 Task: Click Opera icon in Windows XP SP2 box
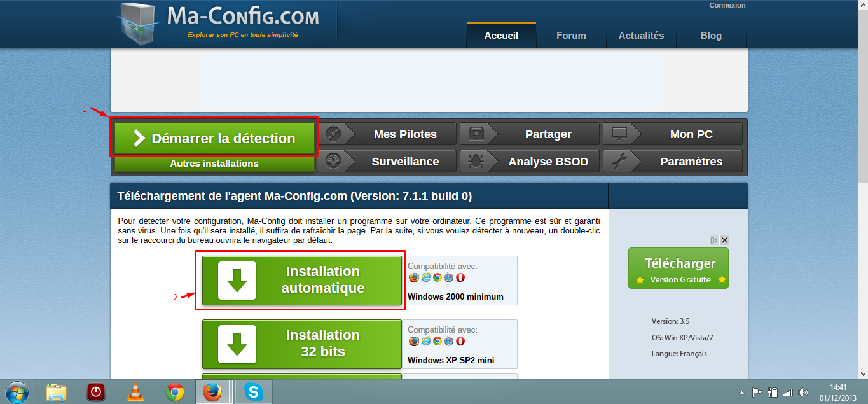coord(460,341)
